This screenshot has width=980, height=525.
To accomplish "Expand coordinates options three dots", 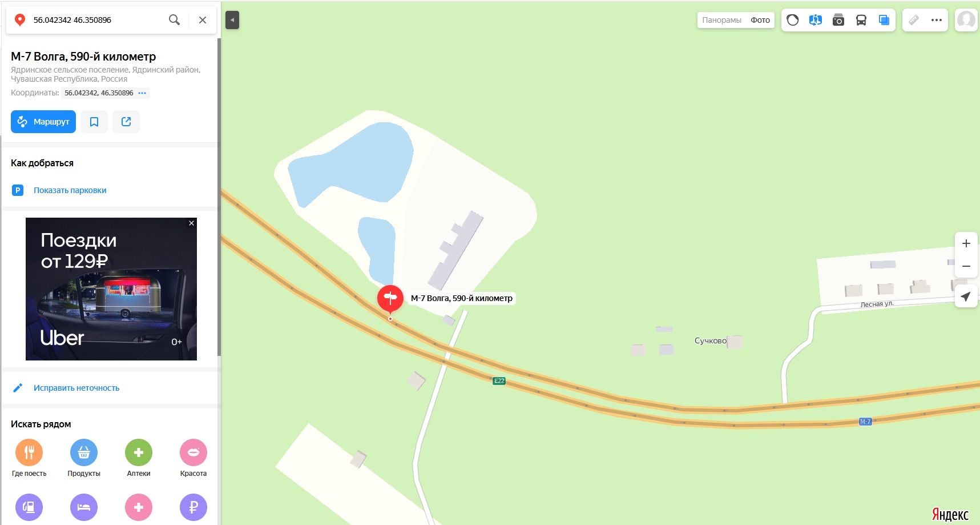I will pos(142,93).
